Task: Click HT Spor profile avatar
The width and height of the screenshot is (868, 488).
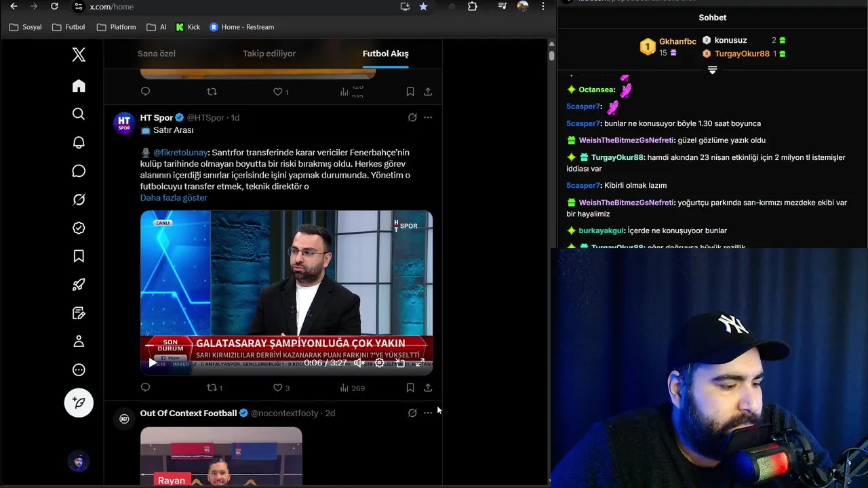Action: (x=124, y=123)
